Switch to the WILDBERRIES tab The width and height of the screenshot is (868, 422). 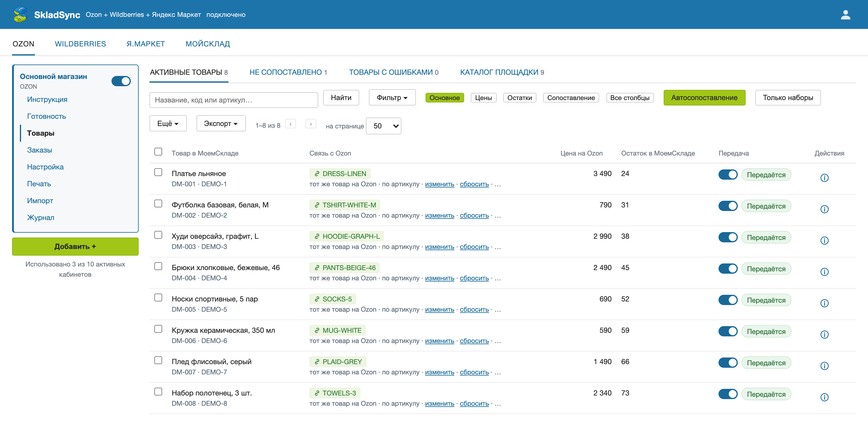click(x=80, y=44)
